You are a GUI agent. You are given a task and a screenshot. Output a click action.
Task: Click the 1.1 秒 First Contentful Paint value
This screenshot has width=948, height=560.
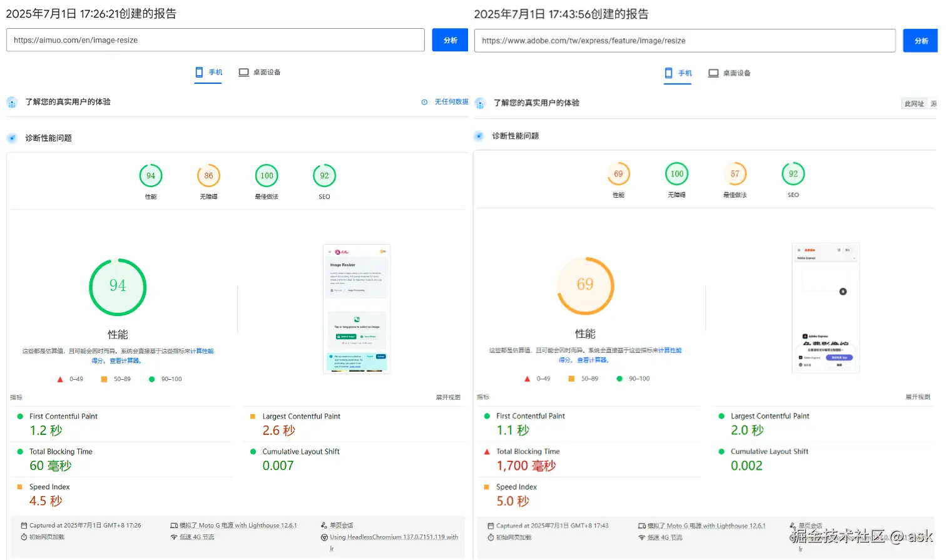(x=513, y=430)
